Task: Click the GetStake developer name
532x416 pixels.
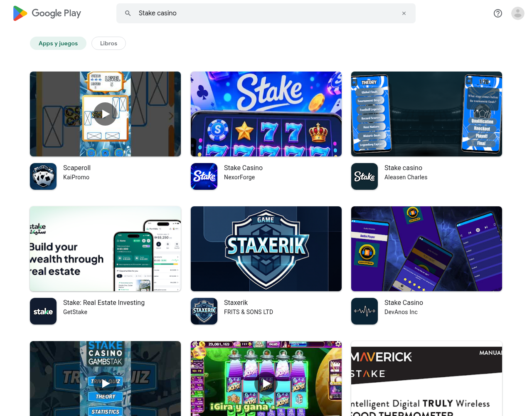Action: 75,312
